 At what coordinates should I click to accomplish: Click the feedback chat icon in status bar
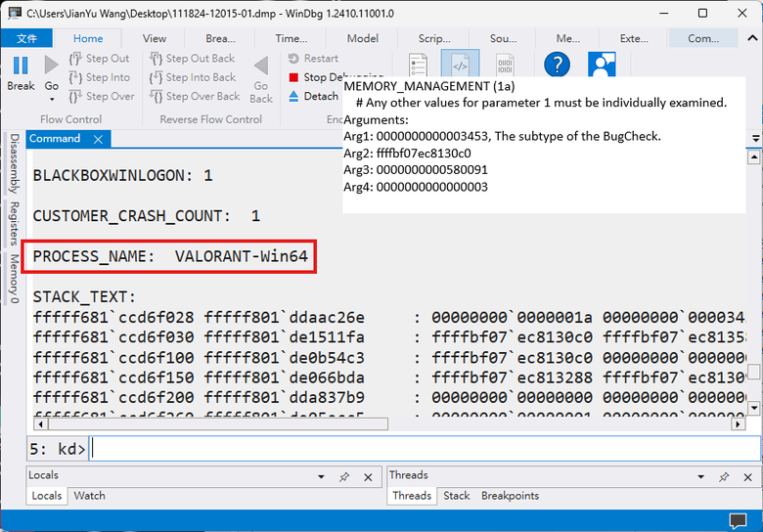[738, 520]
